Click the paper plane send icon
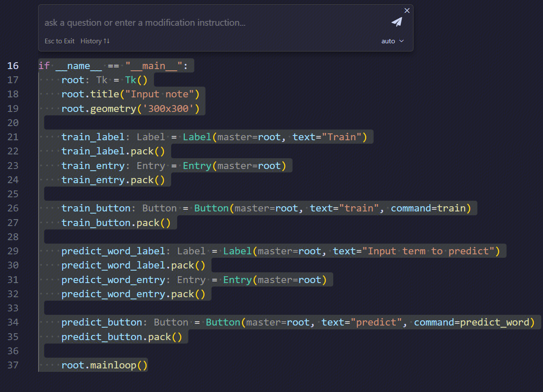The width and height of the screenshot is (543, 392). pyautogui.click(x=397, y=22)
